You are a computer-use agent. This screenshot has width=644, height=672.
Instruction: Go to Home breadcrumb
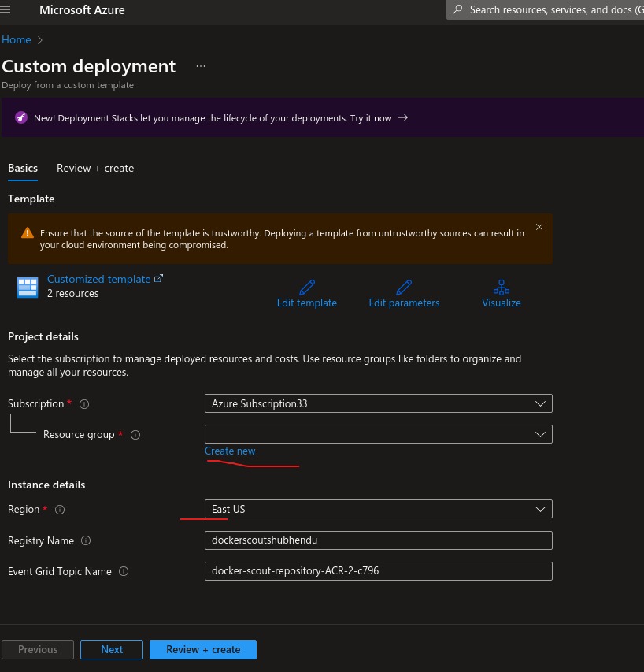[x=17, y=40]
